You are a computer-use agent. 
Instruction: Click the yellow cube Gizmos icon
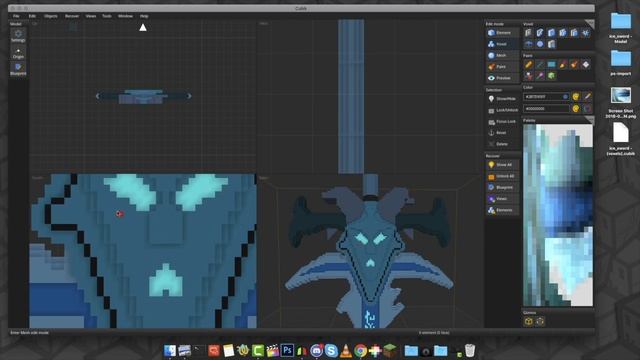[529, 322]
